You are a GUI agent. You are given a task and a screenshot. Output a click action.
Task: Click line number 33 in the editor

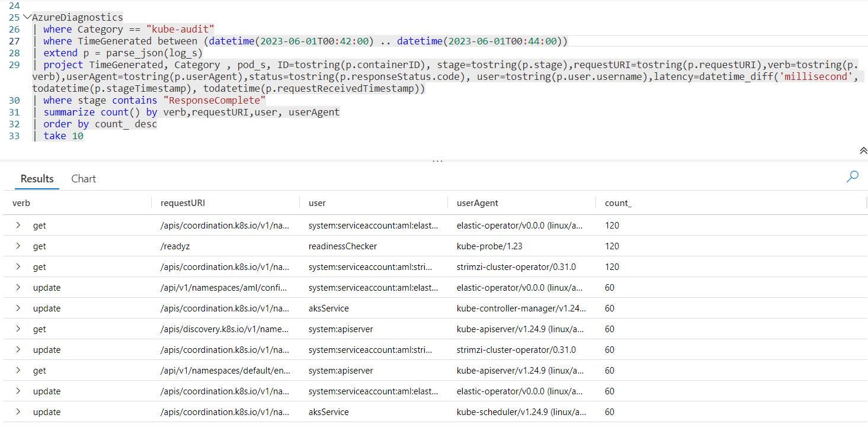tap(14, 136)
